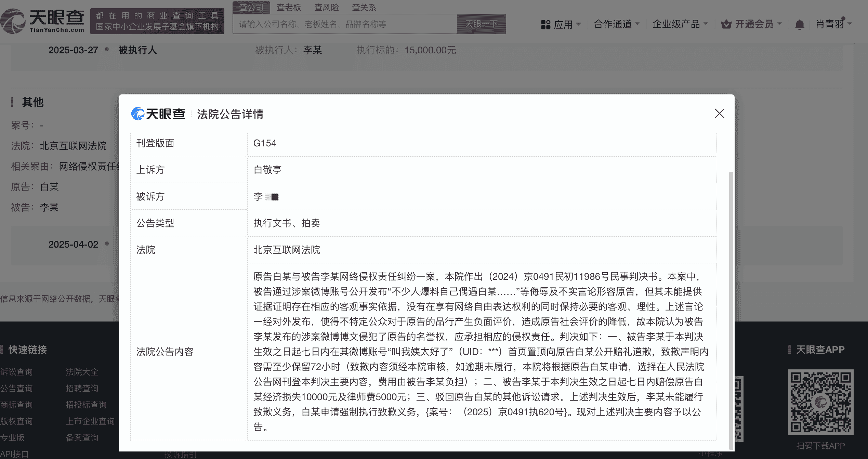
Task: Open the 肖青羽 account menu
Action: point(831,24)
